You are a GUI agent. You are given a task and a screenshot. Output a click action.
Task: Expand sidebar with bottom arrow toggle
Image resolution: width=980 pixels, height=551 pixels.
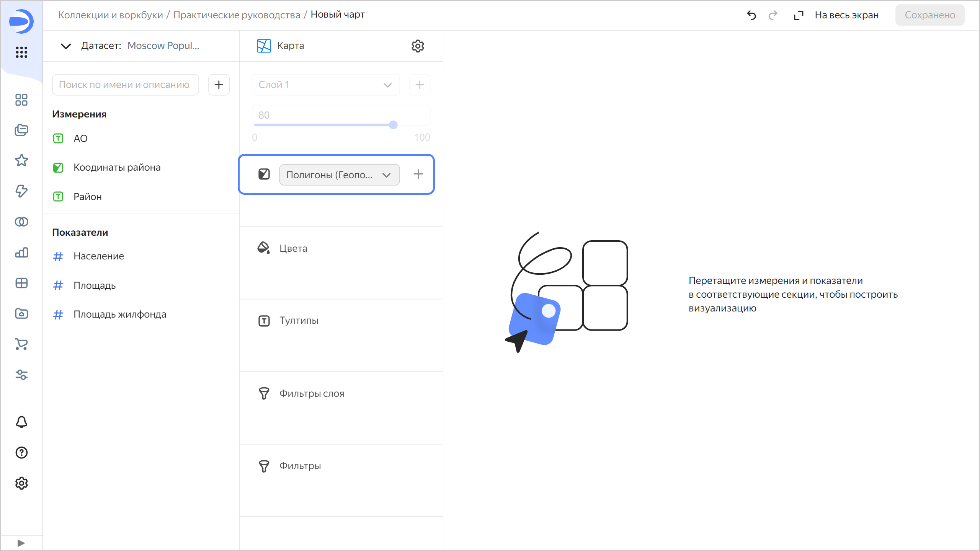21,543
